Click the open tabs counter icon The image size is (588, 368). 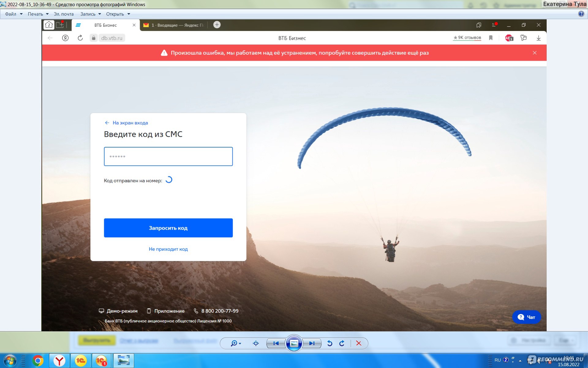coord(49,25)
